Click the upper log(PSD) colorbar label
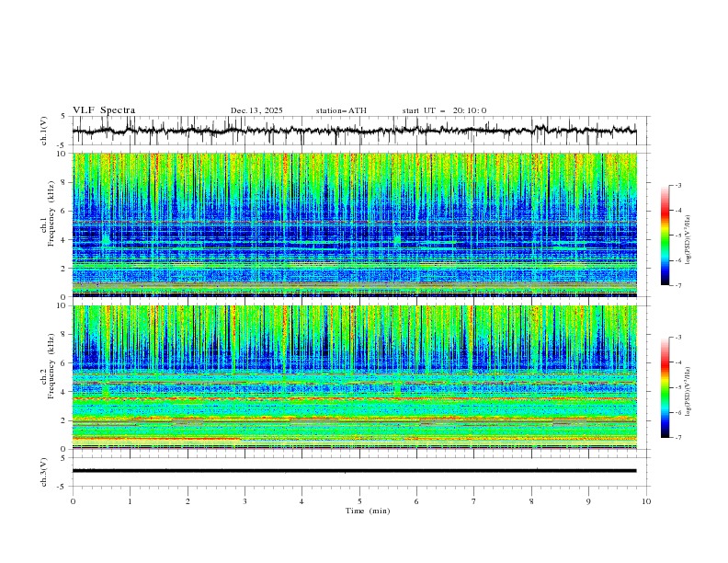 [688, 240]
